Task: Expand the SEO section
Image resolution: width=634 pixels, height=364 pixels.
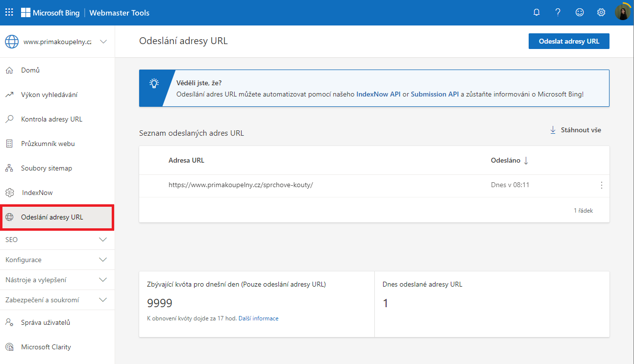Action: (x=57, y=240)
